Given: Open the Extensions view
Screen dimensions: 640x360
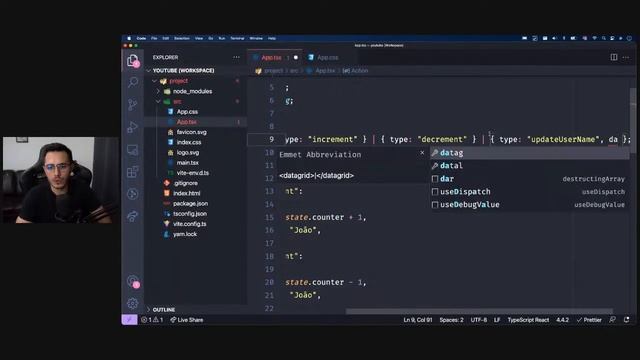Looking at the screenshot, I should (133, 171).
